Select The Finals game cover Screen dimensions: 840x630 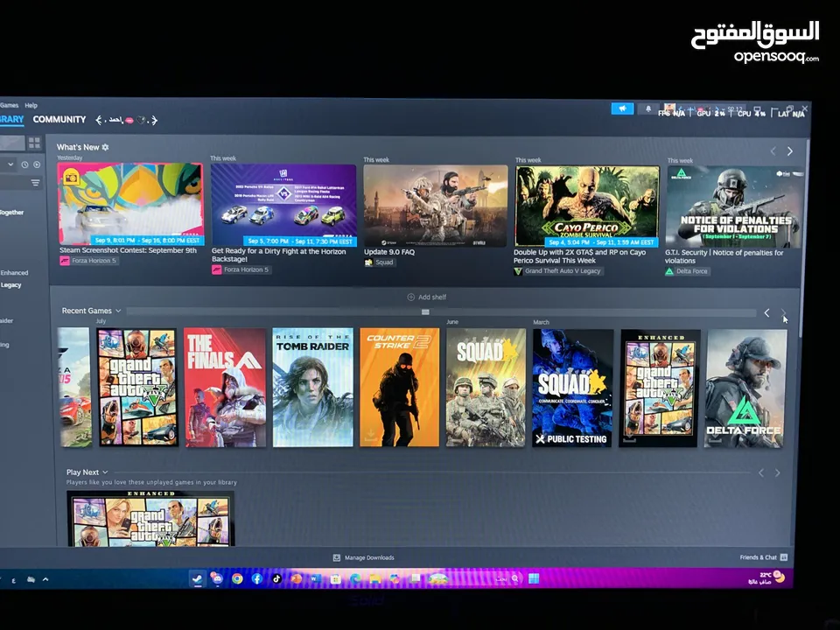pyautogui.click(x=225, y=388)
